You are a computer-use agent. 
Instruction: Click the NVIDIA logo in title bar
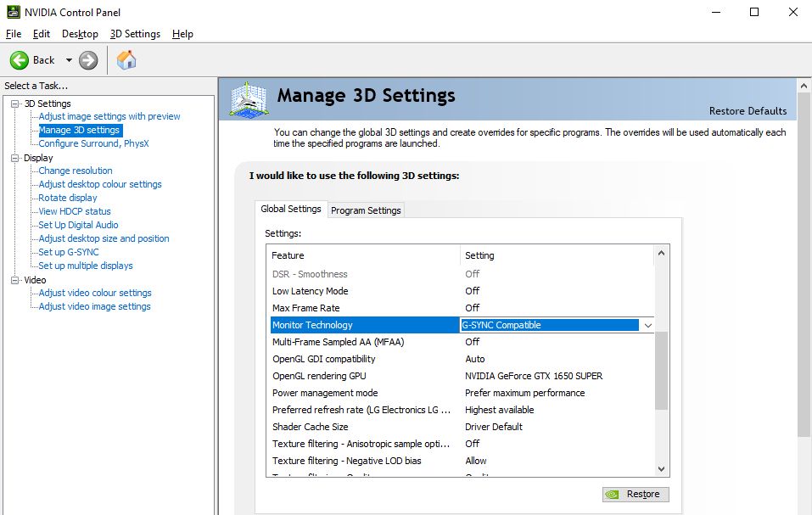pyautogui.click(x=10, y=12)
